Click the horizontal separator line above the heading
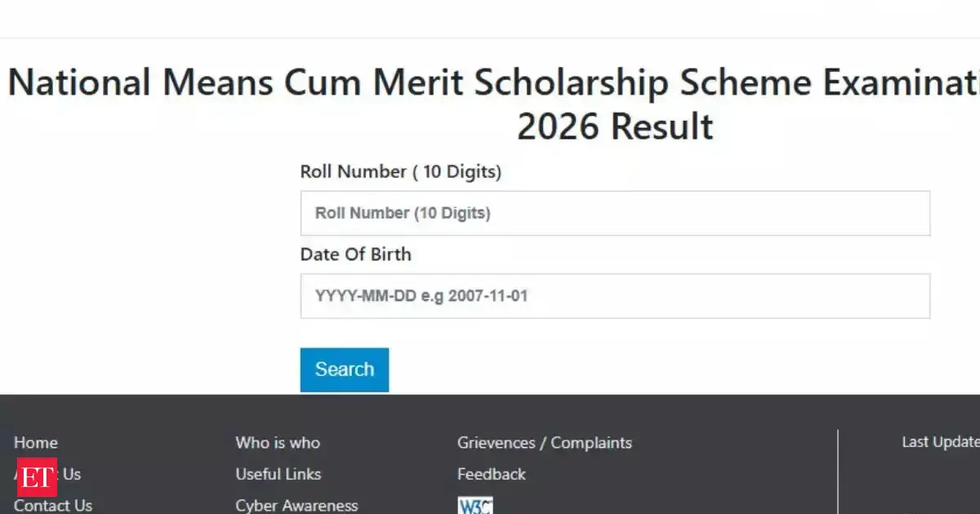 (490, 38)
